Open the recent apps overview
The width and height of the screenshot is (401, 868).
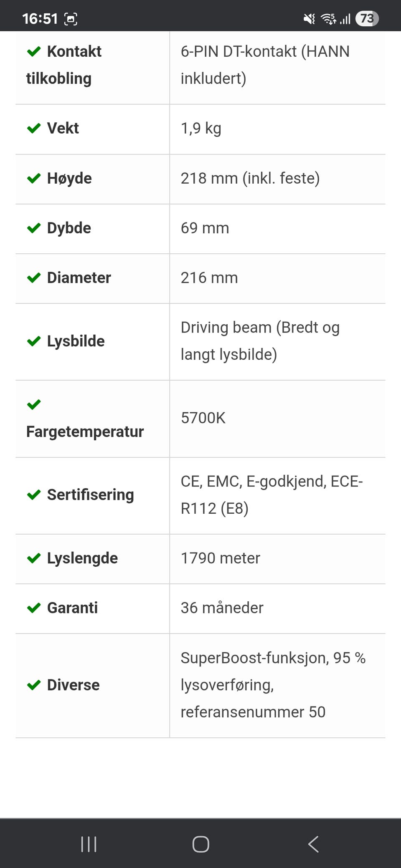pyautogui.click(x=89, y=844)
